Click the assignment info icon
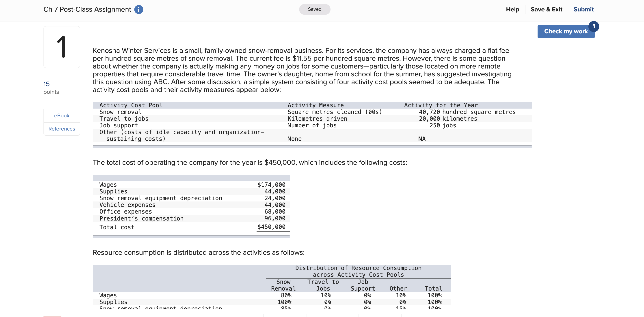Viewport: 644px width, 317px height. 138,9
